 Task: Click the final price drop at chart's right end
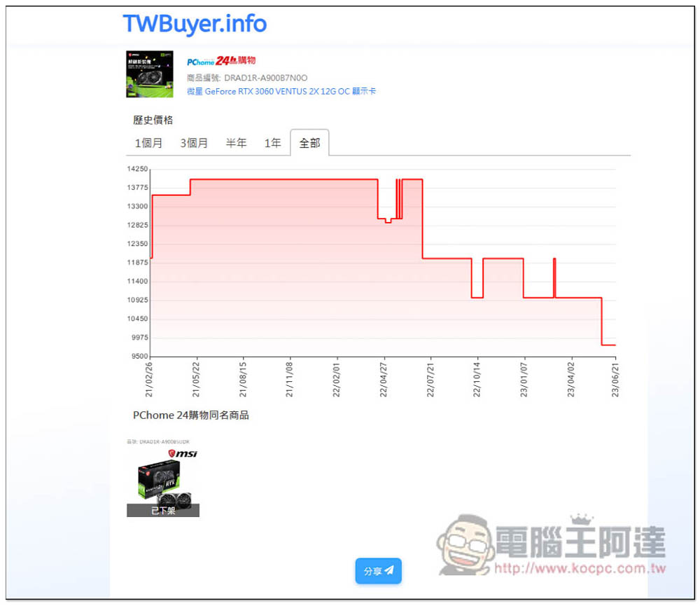pyautogui.click(x=602, y=322)
